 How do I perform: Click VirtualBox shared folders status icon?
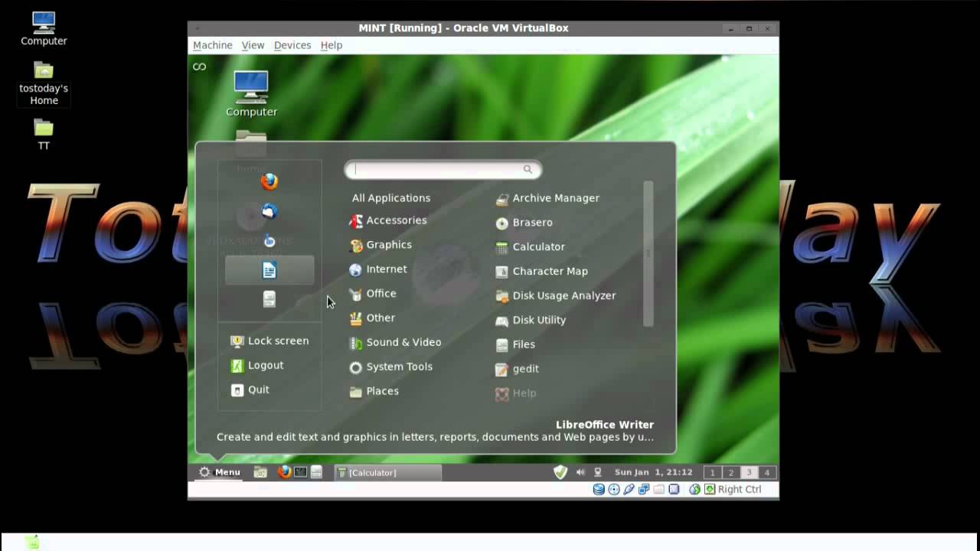pyautogui.click(x=659, y=490)
